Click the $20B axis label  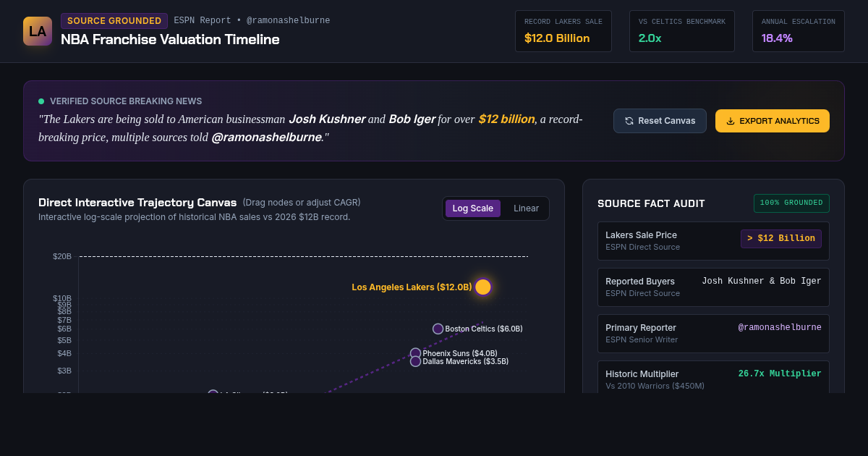click(62, 256)
